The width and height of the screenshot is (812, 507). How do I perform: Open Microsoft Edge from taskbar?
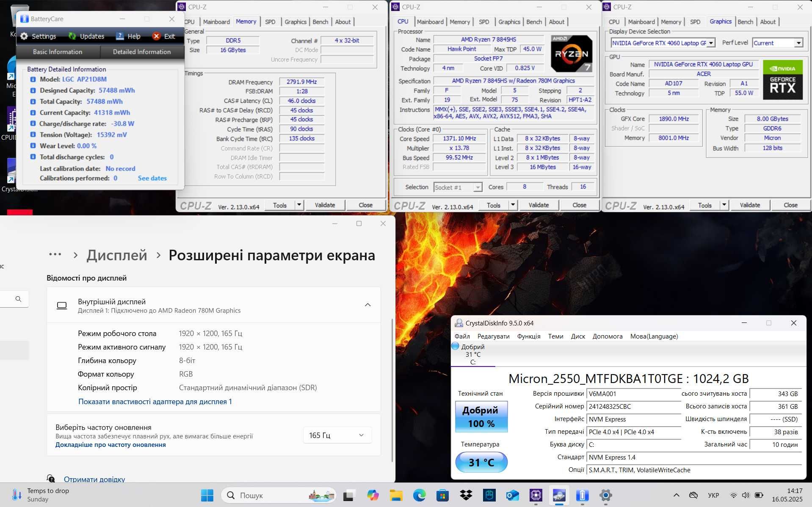(419, 495)
